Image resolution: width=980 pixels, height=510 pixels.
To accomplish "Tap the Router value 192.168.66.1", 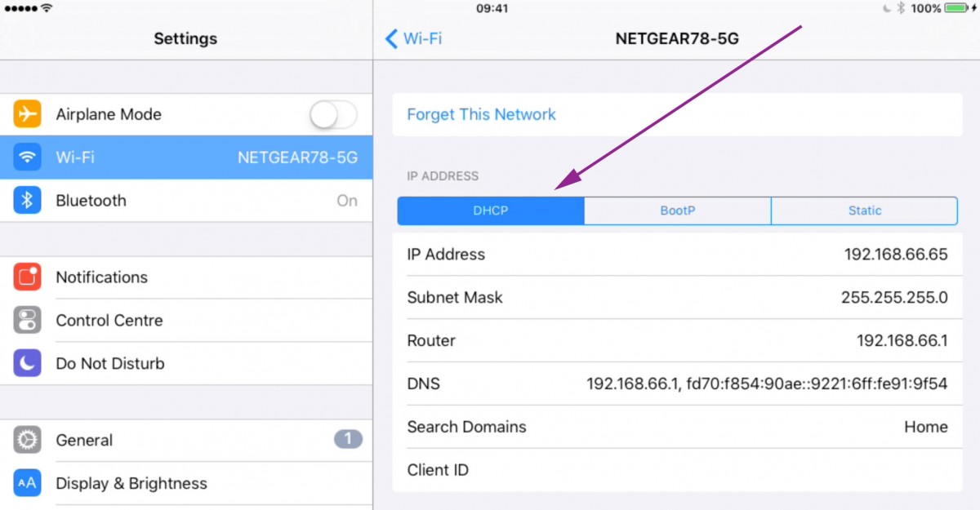I will 902,341.
